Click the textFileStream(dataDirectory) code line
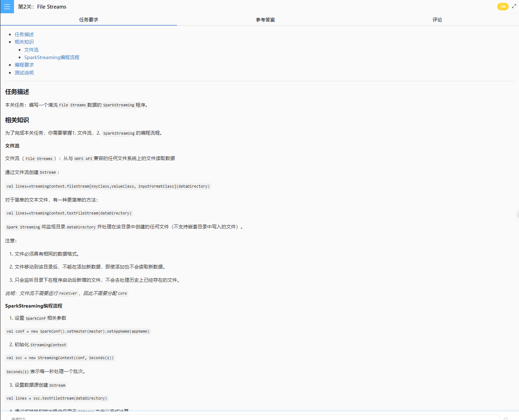The width and height of the screenshot is (519, 420). 69,213
